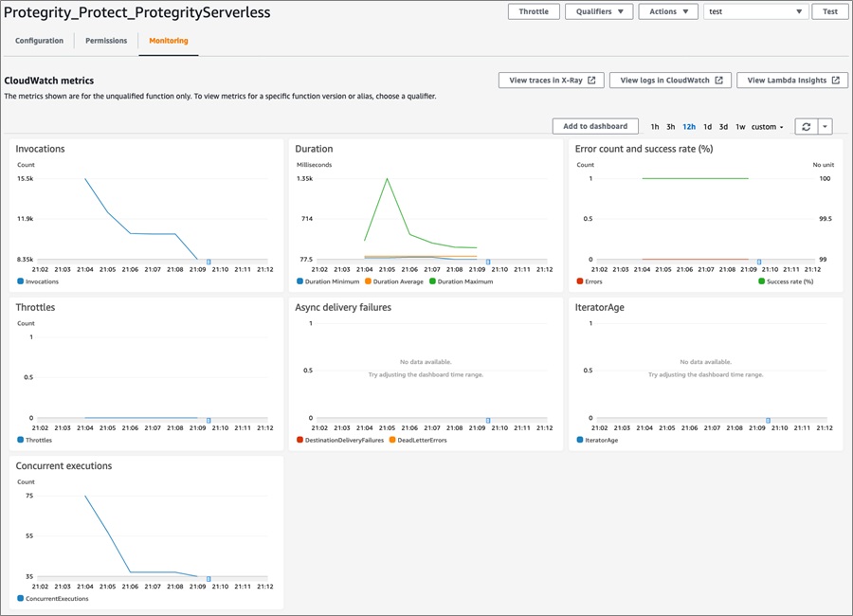The width and height of the screenshot is (853, 616).
Task: Click the IteratorAge legend swatch
Action: (580, 440)
